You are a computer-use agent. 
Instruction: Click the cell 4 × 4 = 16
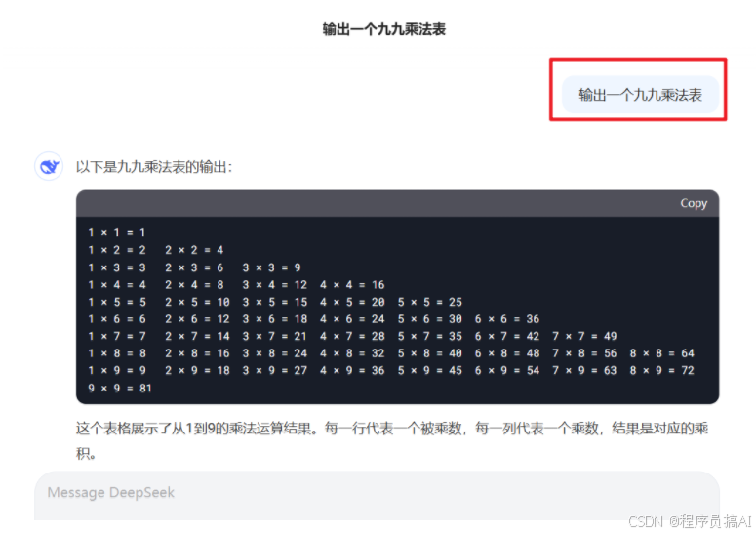click(x=352, y=285)
